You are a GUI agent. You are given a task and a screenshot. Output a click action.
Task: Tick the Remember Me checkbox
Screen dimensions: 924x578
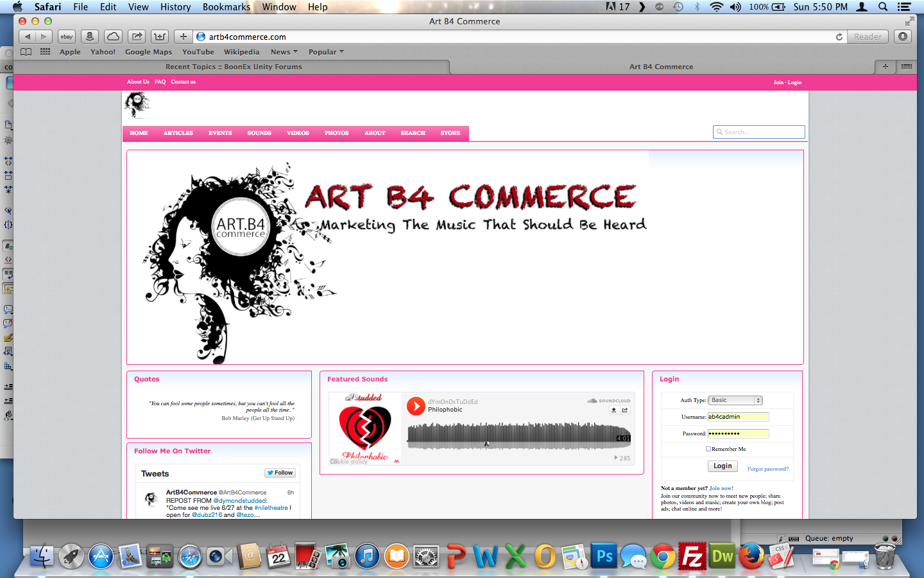click(x=708, y=449)
